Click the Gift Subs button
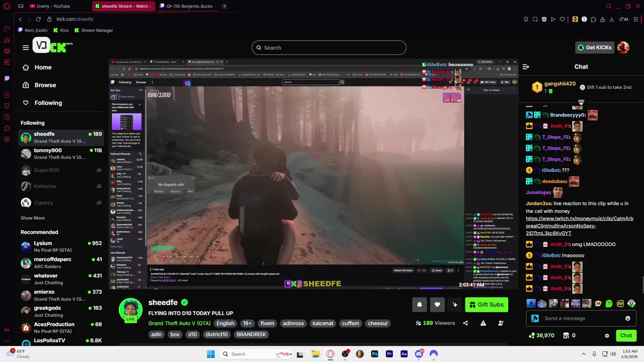This screenshot has height=362, width=644. tap(487, 305)
